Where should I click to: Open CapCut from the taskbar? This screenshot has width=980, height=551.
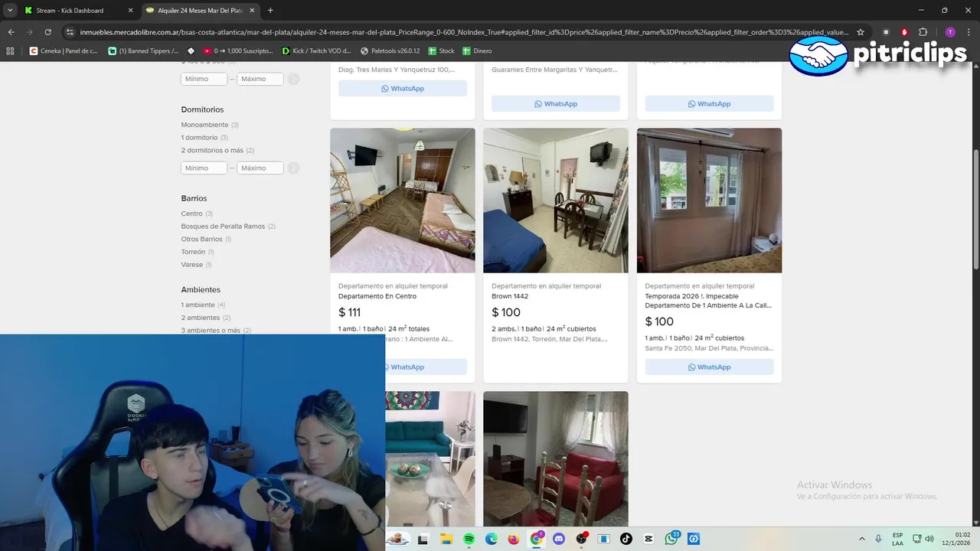tap(649, 539)
